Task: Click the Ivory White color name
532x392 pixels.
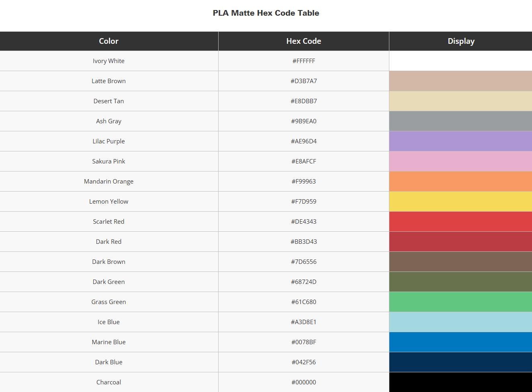Action: 108,61
